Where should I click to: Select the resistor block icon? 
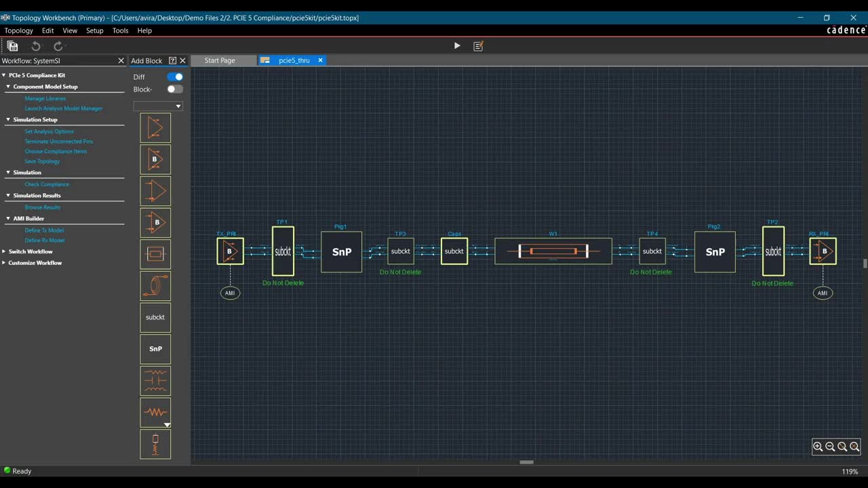(155, 412)
